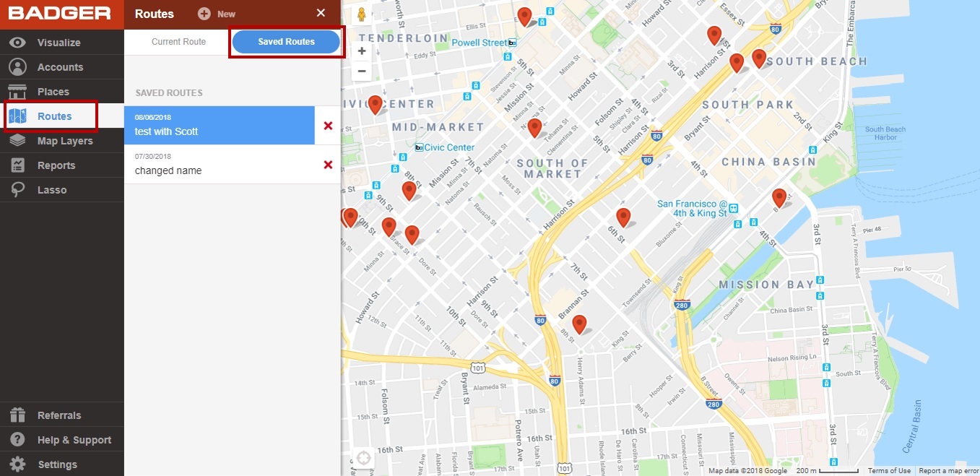Click the Settings gear icon

(17, 464)
